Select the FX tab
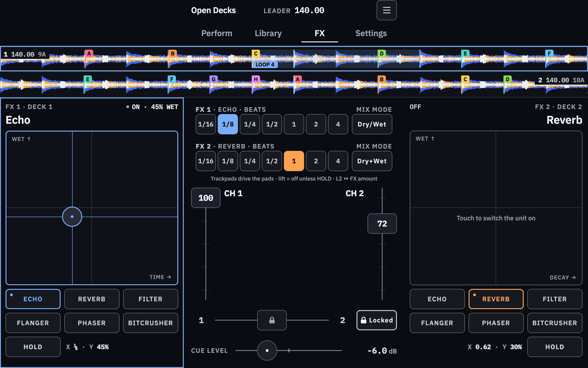Image resolution: width=588 pixels, height=368 pixels. (x=319, y=33)
